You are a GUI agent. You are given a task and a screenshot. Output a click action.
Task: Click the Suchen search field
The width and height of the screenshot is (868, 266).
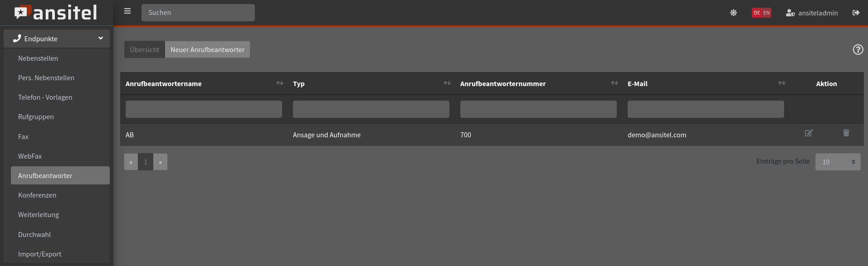pos(198,13)
